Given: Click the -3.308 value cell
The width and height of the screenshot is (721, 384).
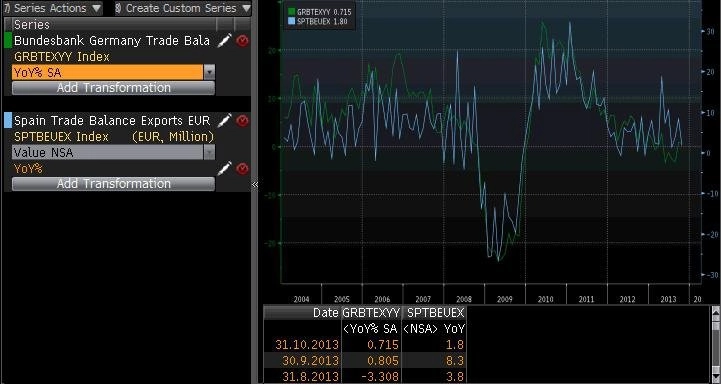Looking at the screenshot, I should point(380,377).
